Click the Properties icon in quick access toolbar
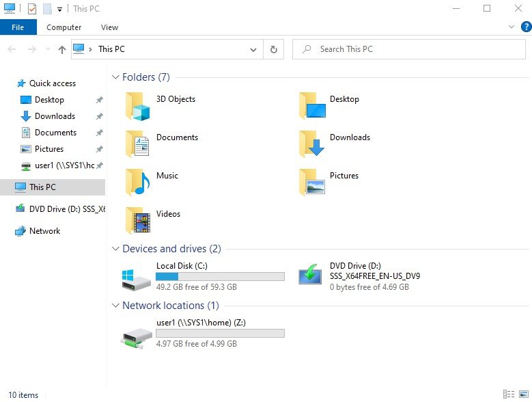The width and height of the screenshot is (532, 402). [x=32, y=8]
